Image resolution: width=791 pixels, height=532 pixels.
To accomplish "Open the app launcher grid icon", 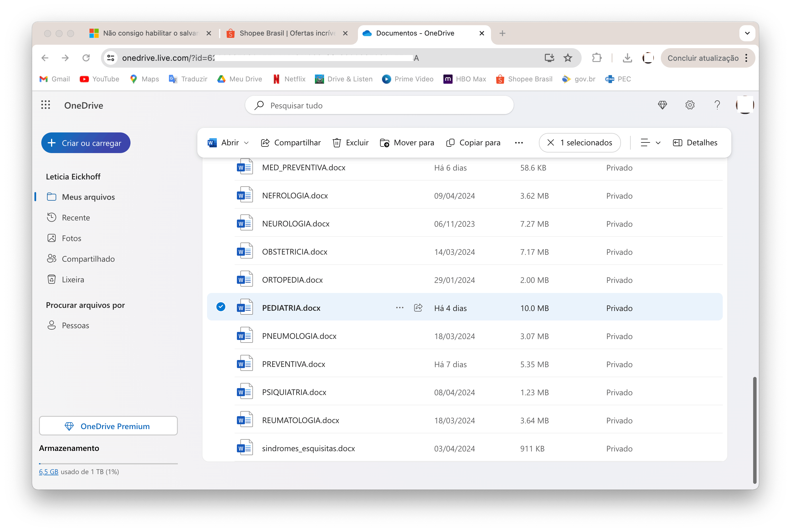I will [46, 105].
